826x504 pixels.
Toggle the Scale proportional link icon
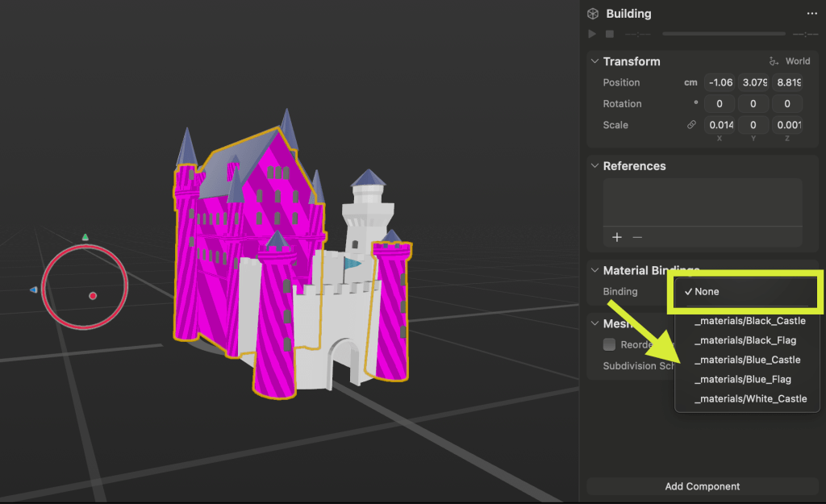[691, 125]
